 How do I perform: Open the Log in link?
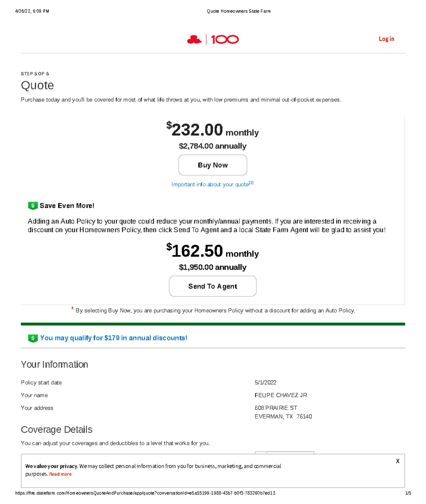[x=386, y=39]
